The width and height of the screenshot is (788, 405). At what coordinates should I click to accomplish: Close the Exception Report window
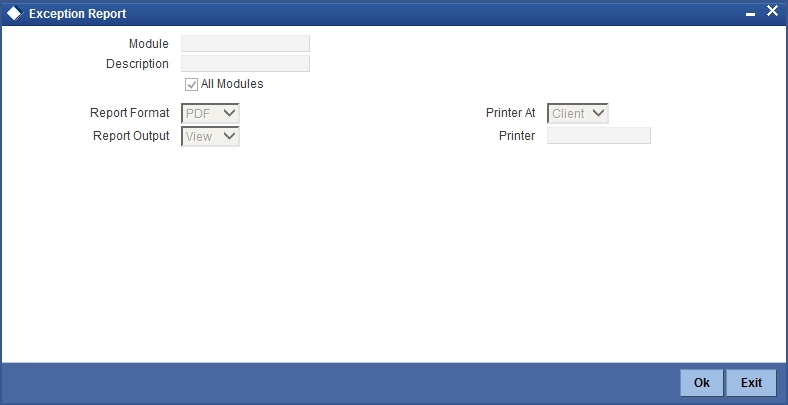point(772,11)
